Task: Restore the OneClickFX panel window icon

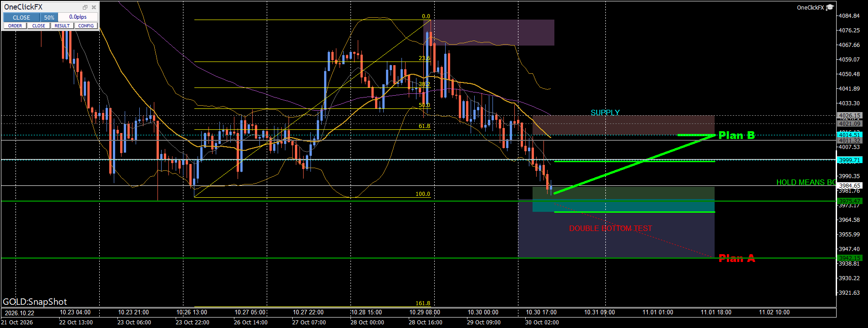Action: coord(85,7)
